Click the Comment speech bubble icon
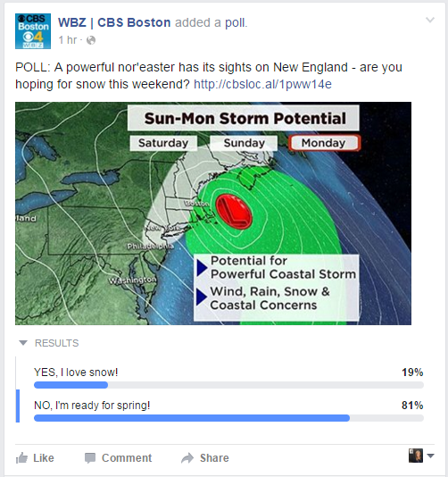The image size is (448, 477). (x=90, y=458)
